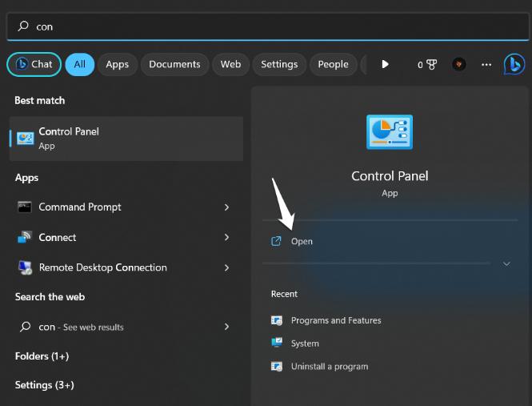Show more filters with the play arrow

[x=385, y=64]
